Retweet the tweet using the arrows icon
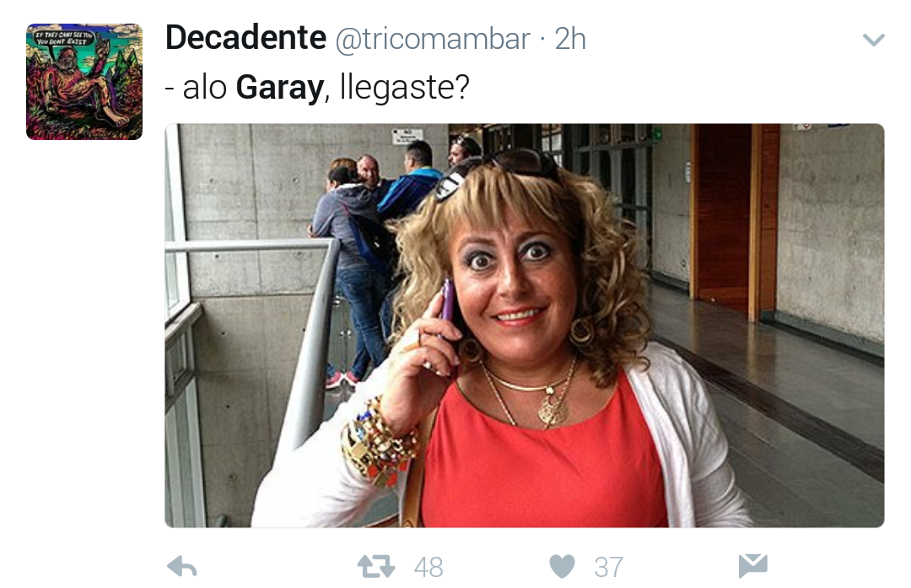 [x=376, y=566]
